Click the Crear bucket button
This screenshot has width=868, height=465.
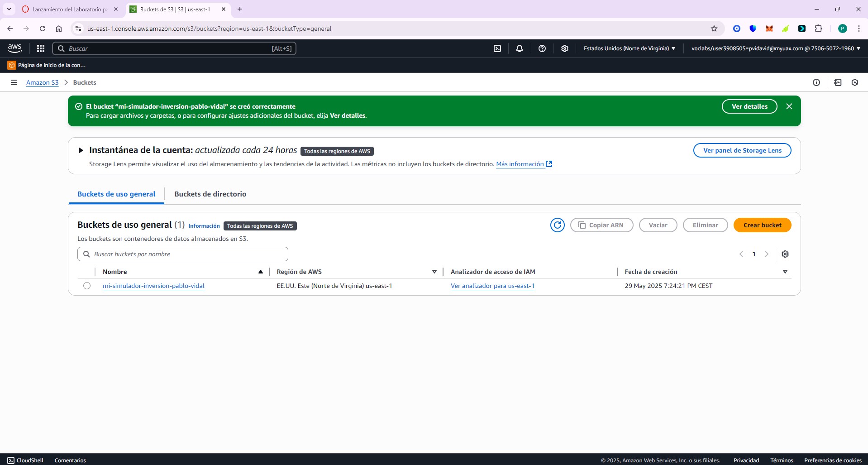pyautogui.click(x=763, y=225)
